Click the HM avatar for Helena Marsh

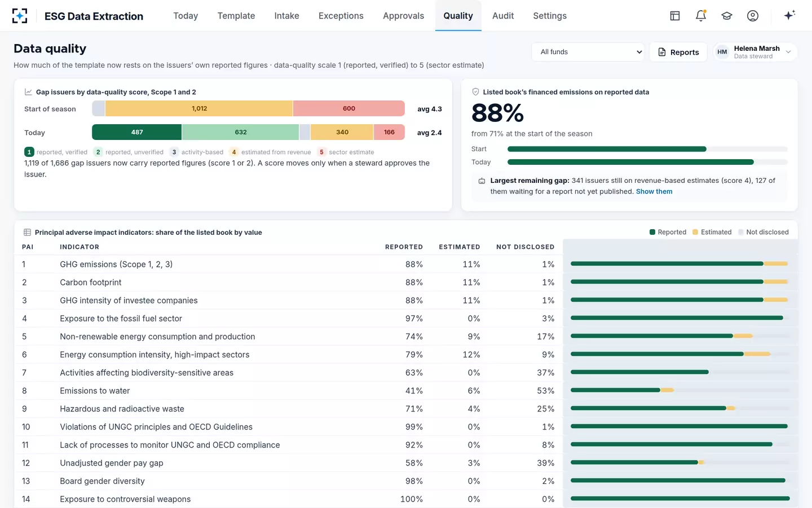tap(722, 52)
